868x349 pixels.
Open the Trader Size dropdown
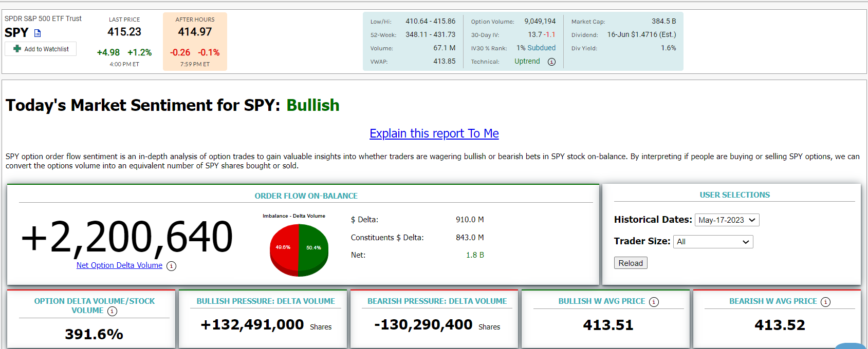tap(713, 242)
